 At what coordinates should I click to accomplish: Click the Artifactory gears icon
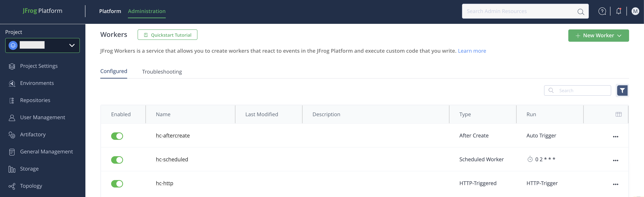(12, 135)
